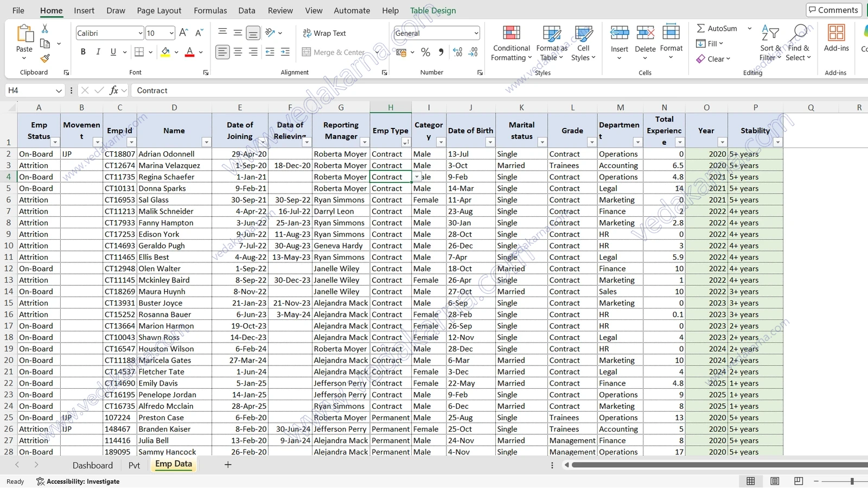The height and width of the screenshot is (488, 868).
Task: Open the Formulas ribbon tab
Action: [x=210, y=10]
